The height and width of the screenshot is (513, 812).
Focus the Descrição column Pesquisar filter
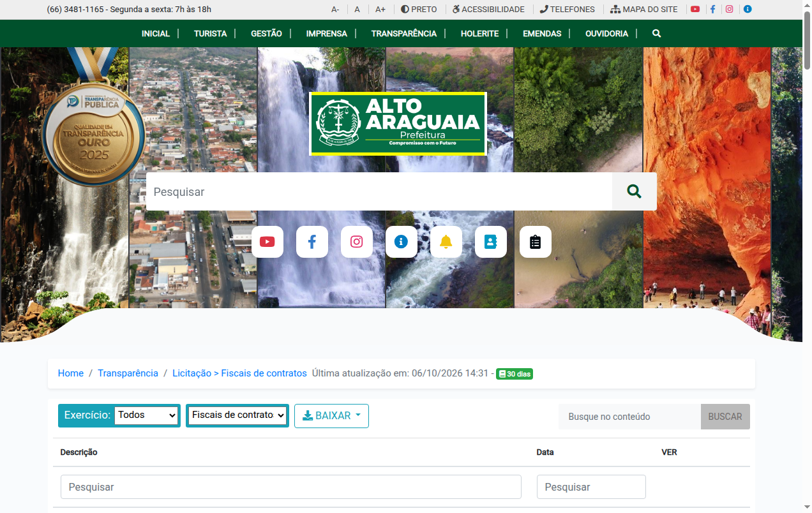pos(291,487)
